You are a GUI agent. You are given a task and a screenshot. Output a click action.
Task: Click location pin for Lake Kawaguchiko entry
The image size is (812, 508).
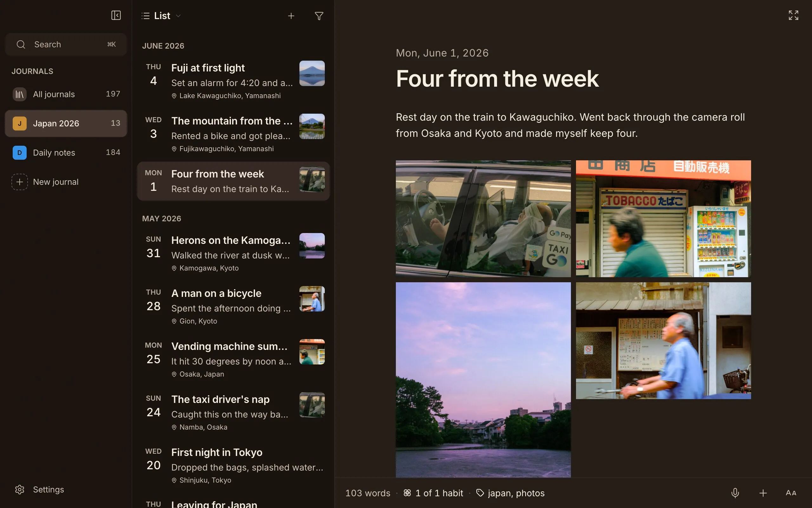click(x=174, y=96)
